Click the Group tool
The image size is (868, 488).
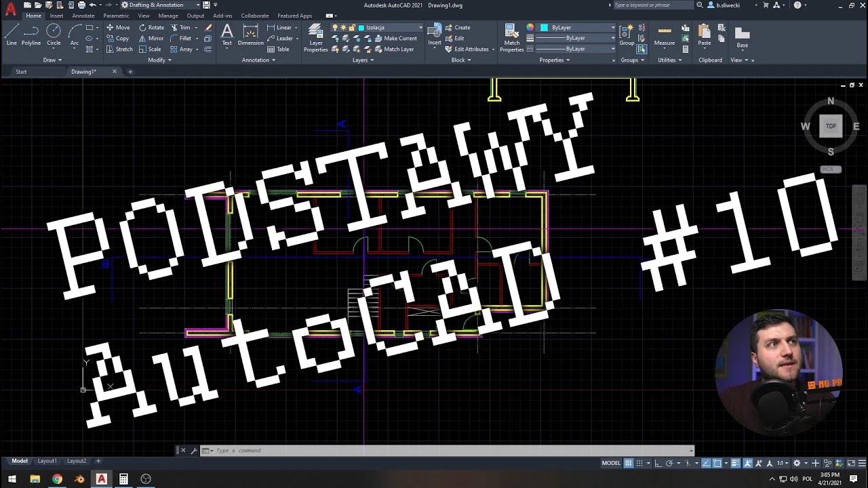[627, 35]
